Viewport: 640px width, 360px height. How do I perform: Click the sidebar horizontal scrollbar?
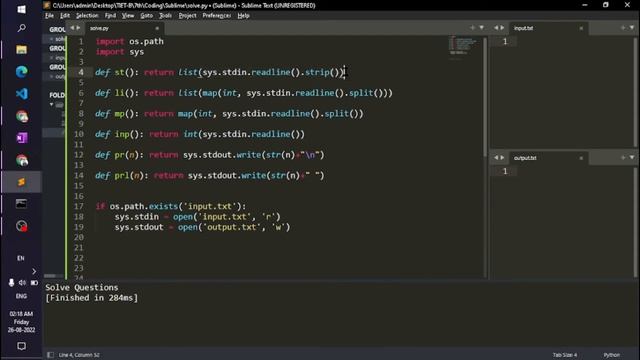[x=50, y=276]
